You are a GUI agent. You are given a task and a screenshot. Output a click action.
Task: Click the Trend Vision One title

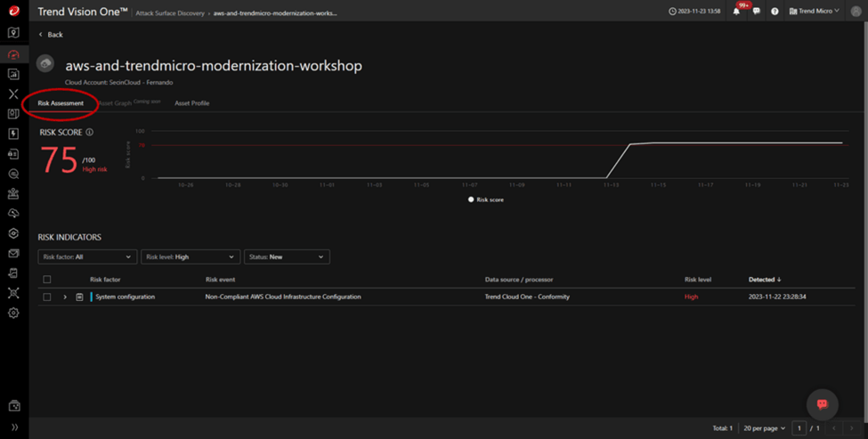tap(83, 12)
